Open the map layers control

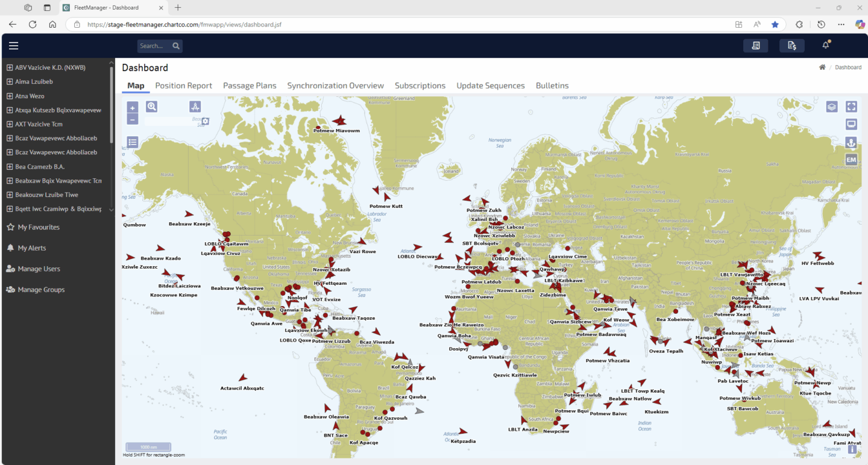click(832, 107)
